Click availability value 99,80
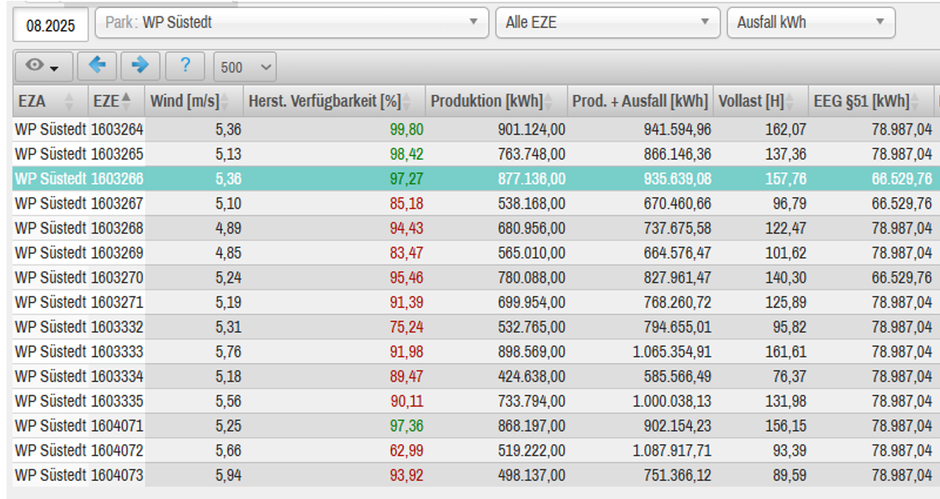940x499 pixels. 406,129
